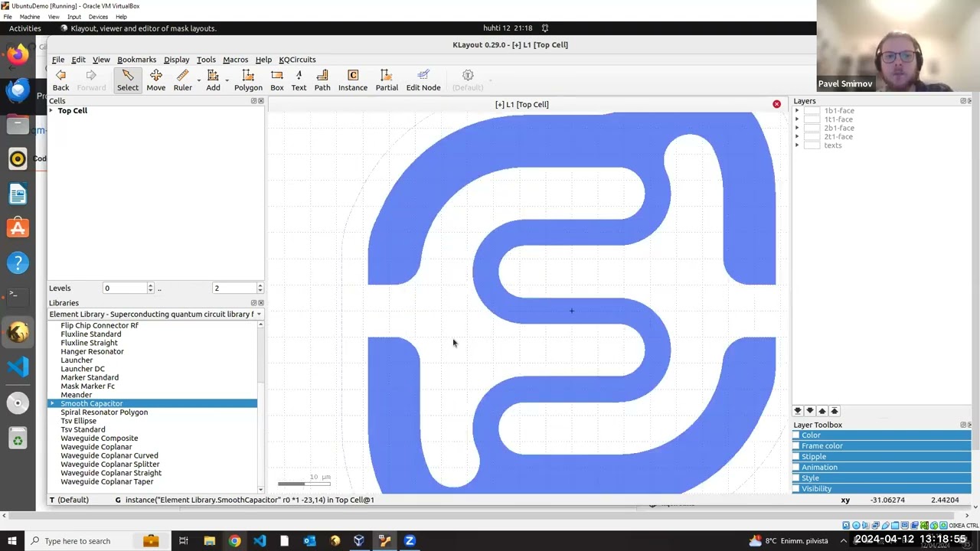Screen dimensions: 980x551
Task: Expand the 2t1-face layer group
Action: point(797,137)
